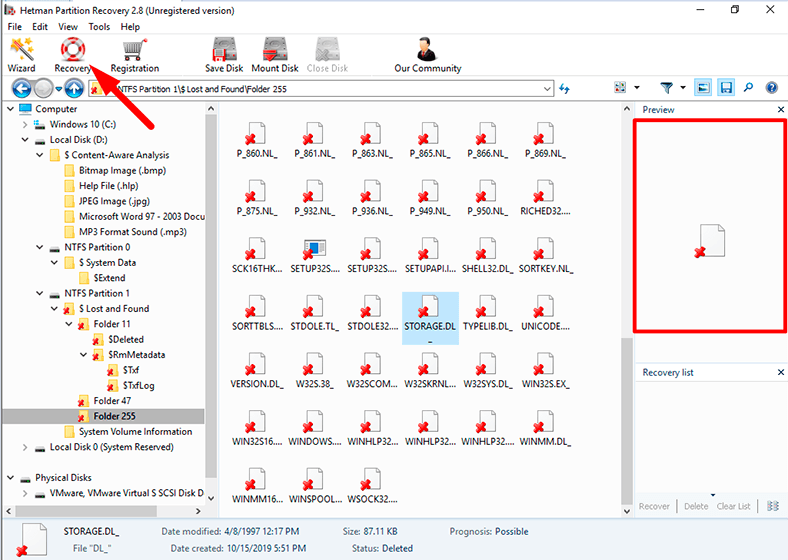Go back with blue arrow

tap(22, 89)
